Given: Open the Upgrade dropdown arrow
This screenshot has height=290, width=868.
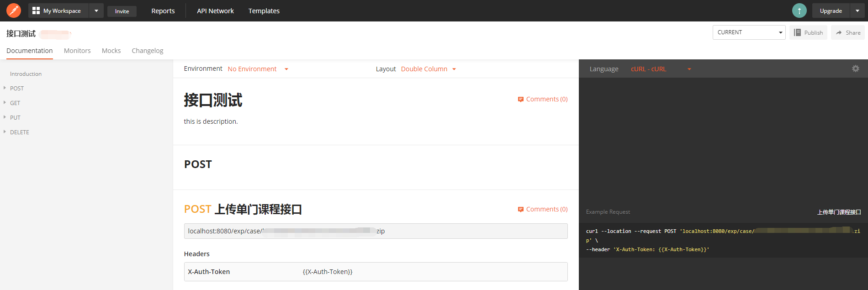Looking at the screenshot, I should pyautogui.click(x=857, y=11).
